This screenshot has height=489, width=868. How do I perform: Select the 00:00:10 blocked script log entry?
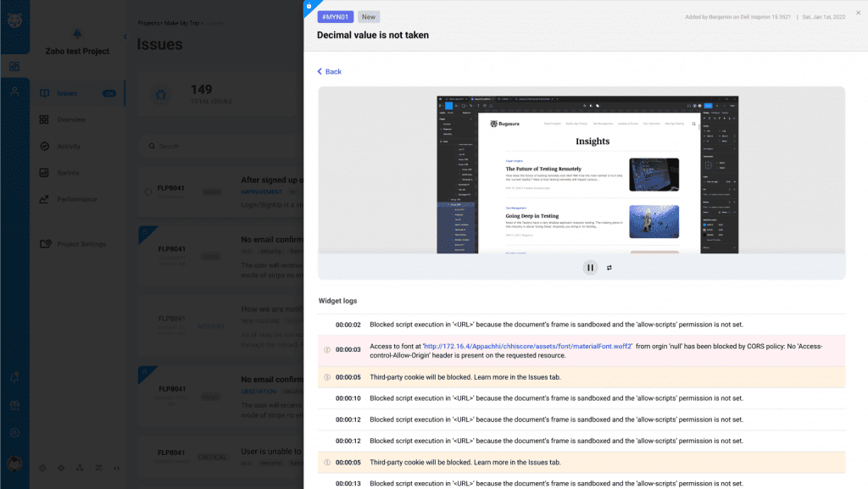[x=556, y=398]
